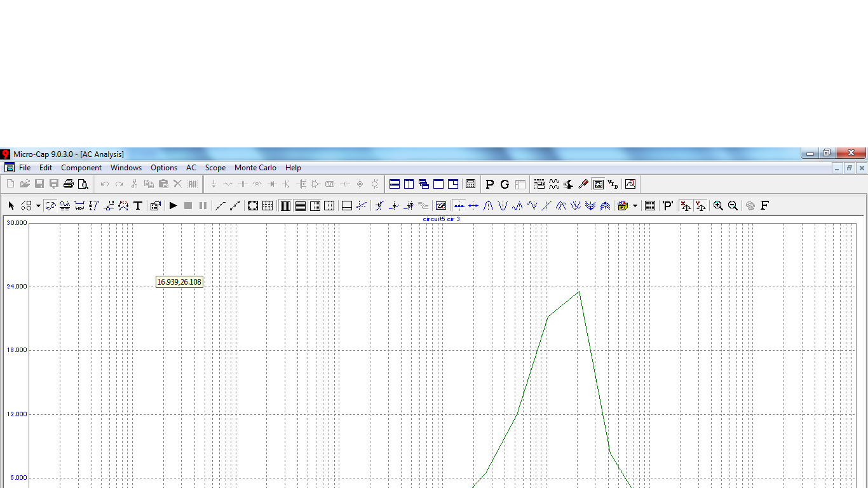Open the AC menu
The height and width of the screenshot is (488, 868).
tap(191, 168)
